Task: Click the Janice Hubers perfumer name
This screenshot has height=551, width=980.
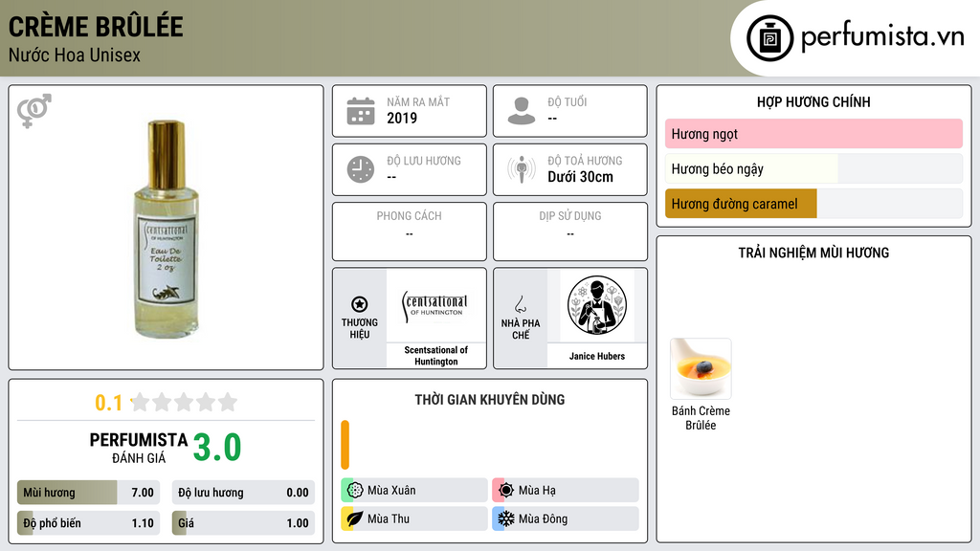Action: pos(597,356)
